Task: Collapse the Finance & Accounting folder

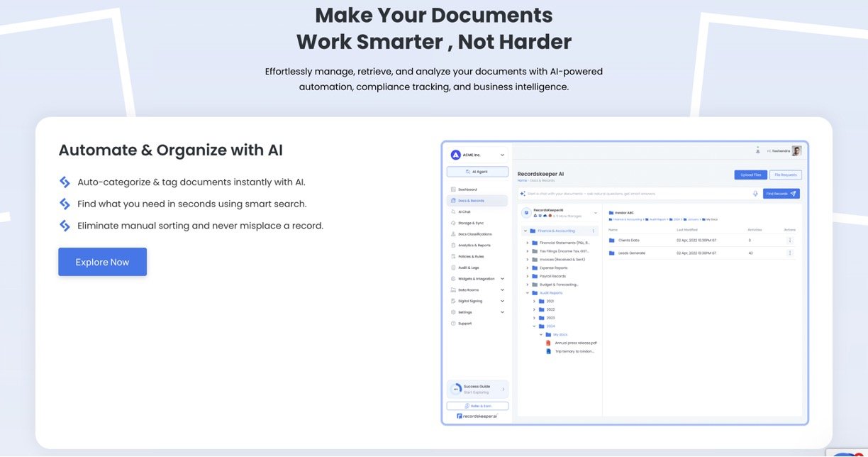Action: pos(525,231)
